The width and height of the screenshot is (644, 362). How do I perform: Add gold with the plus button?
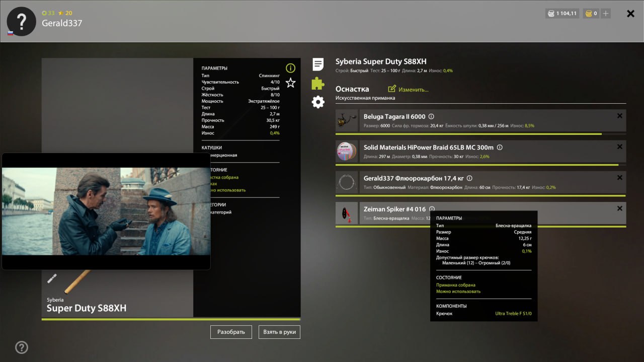click(x=606, y=14)
